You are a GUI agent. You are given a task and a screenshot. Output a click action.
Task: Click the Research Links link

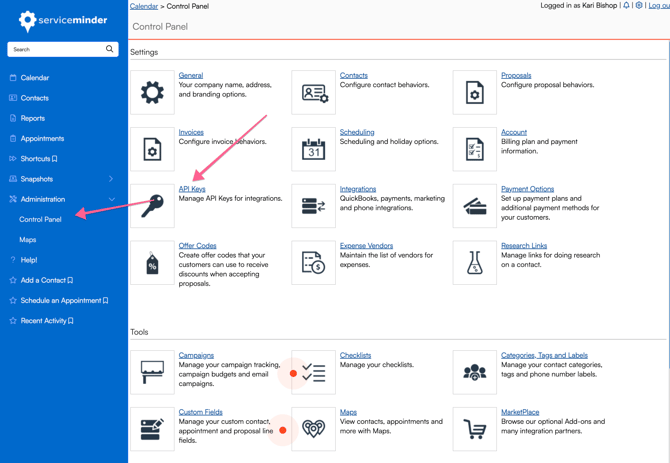[524, 246]
